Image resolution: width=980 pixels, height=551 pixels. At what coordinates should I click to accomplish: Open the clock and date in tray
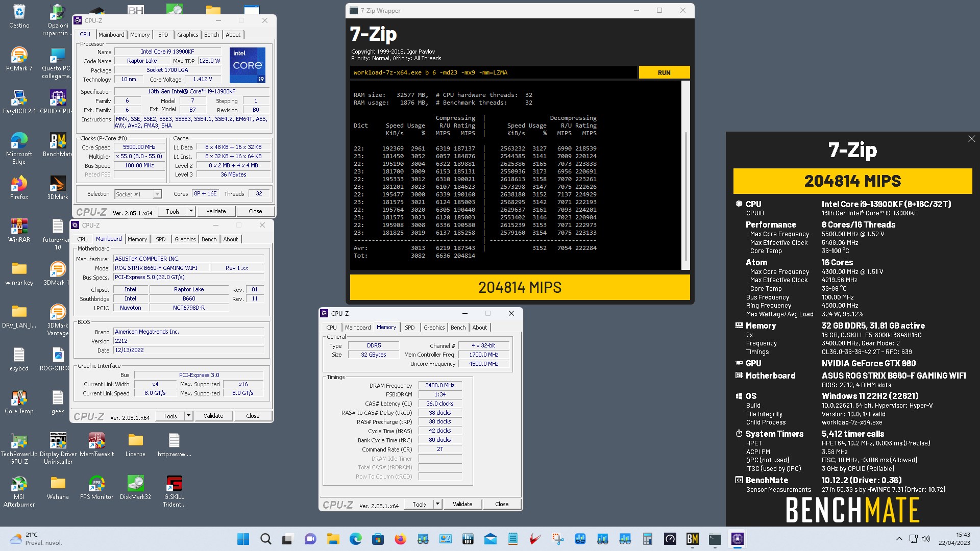(954, 539)
